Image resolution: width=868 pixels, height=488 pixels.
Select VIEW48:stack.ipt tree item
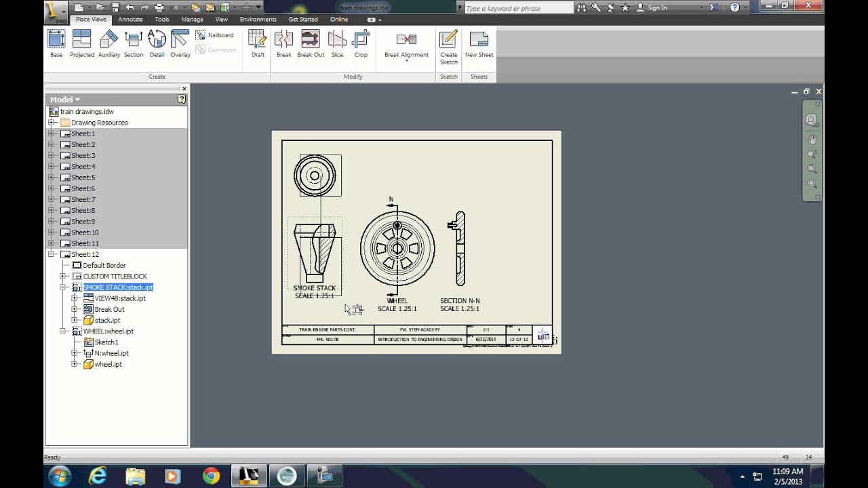(x=120, y=298)
